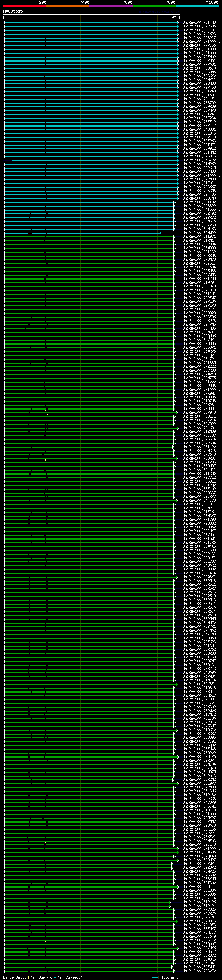Click arrowhead ending the O67943 alignment bar

(x=177, y=413)
